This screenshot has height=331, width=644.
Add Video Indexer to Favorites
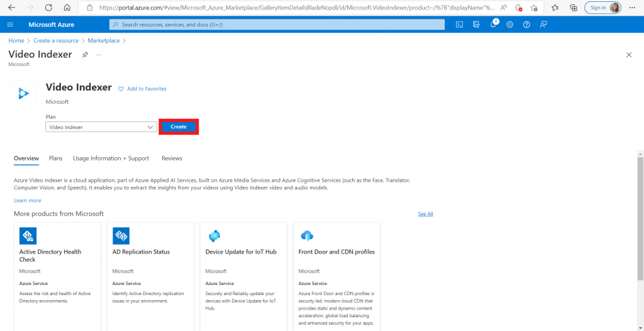[x=142, y=89]
